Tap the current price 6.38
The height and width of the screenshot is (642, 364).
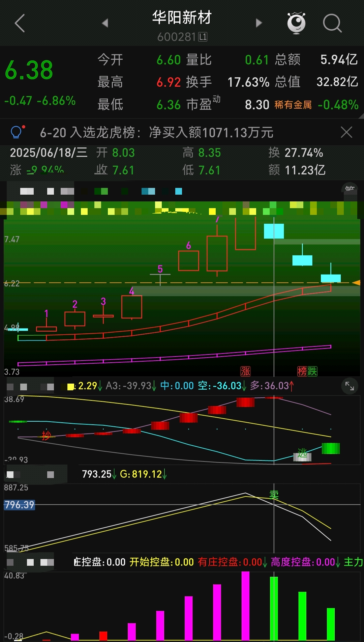29,70
